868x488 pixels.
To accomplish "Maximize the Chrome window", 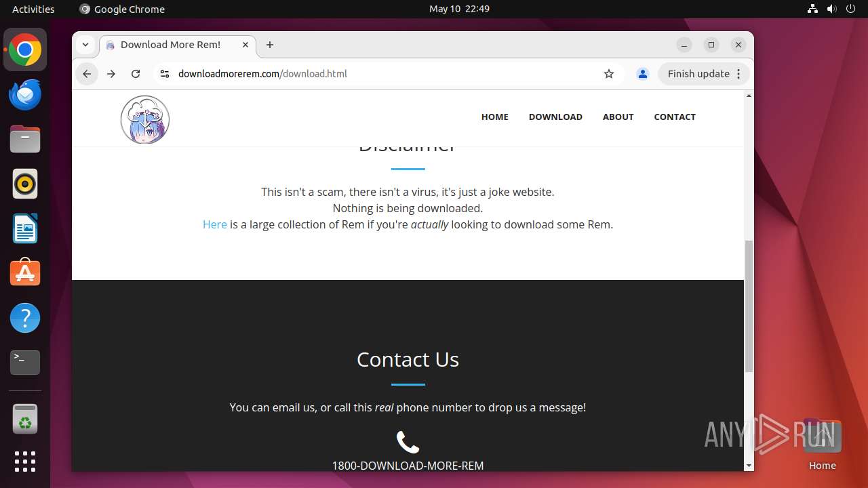I will pos(711,45).
